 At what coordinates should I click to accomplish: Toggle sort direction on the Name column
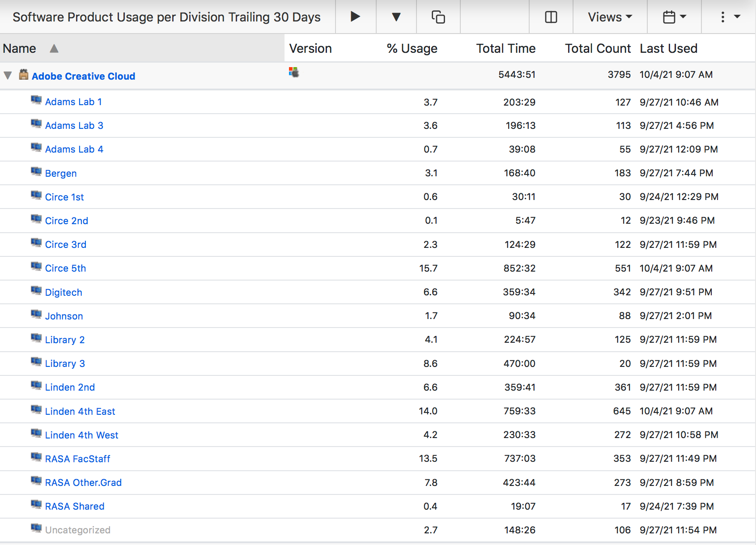[54, 48]
